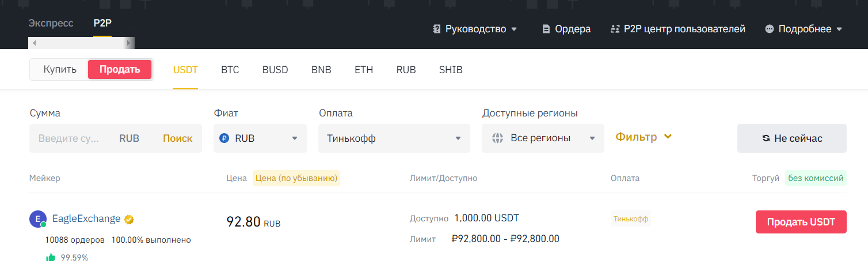The width and height of the screenshot is (868, 279).
Task: Switch to the Экспресс tab
Action: click(51, 24)
